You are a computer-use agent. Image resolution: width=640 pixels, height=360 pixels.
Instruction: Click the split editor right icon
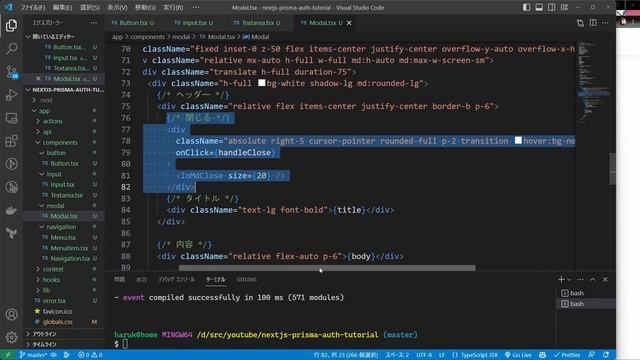593,23
